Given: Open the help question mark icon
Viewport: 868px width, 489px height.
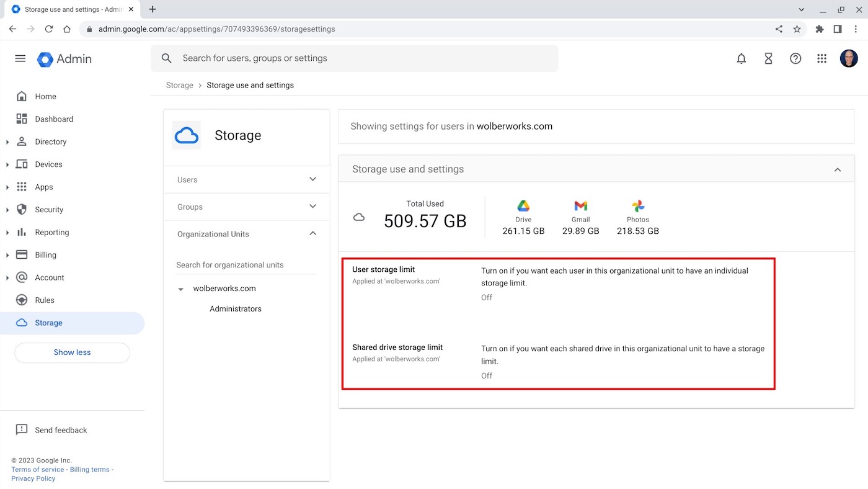Looking at the screenshot, I should [x=795, y=58].
